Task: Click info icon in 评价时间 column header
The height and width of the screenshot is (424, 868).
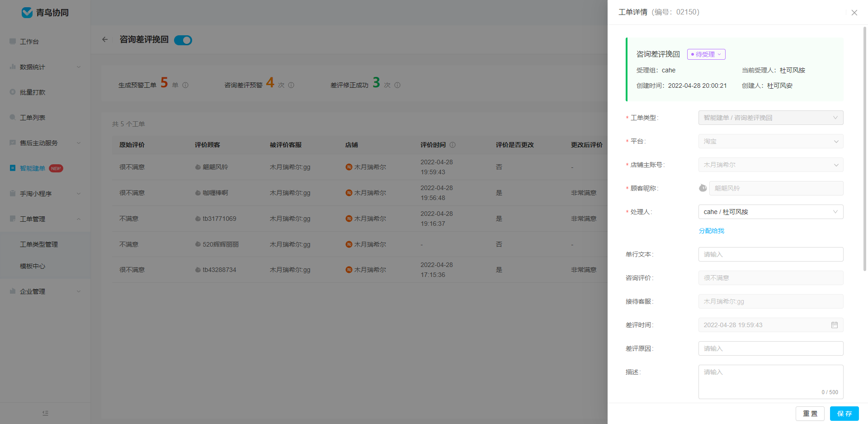Action: coord(453,145)
